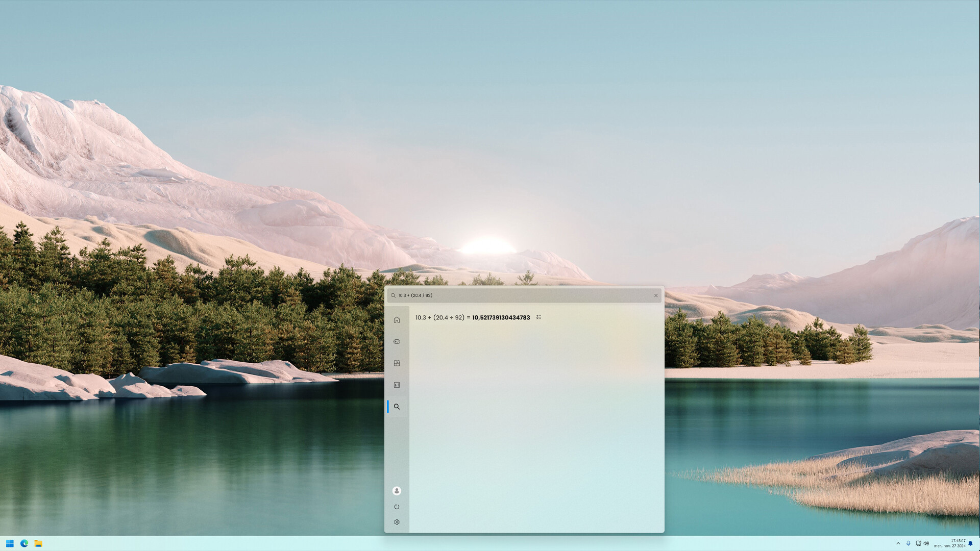
Task: Open the user account avatar icon
Action: 397,490
